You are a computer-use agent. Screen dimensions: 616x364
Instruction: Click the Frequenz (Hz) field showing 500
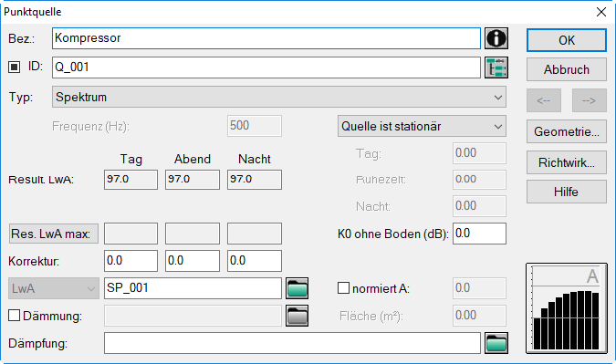pos(255,126)
